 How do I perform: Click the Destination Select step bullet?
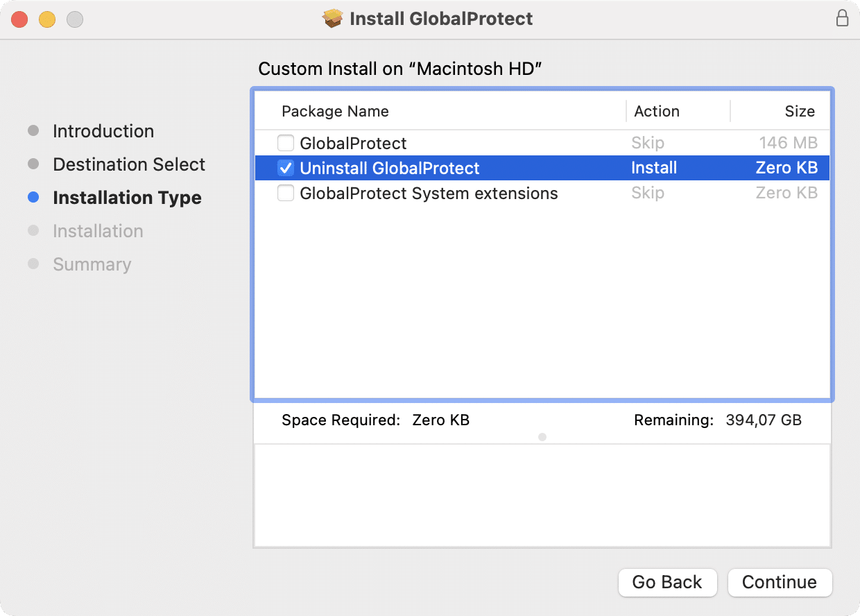33,164
